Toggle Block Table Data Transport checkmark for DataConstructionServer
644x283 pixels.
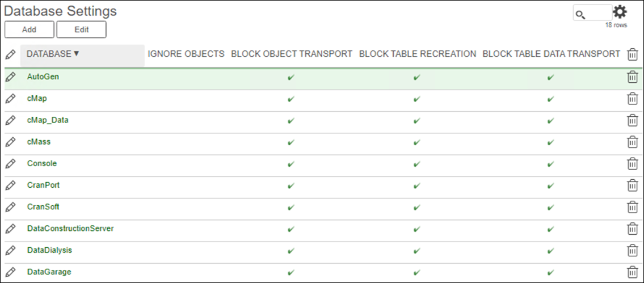pos(551,229)
